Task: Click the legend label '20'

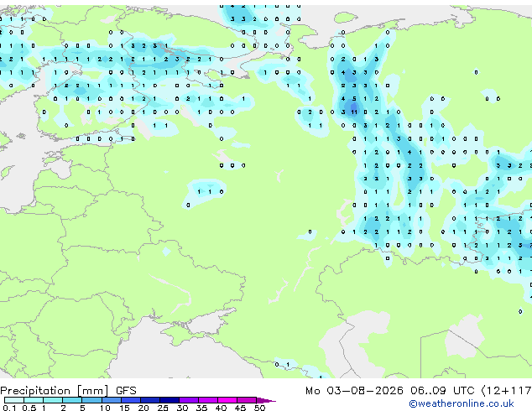Action: (143, 408)
